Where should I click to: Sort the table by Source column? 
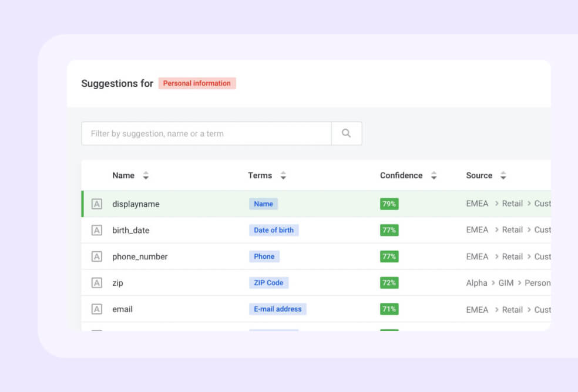coord(503,175)
